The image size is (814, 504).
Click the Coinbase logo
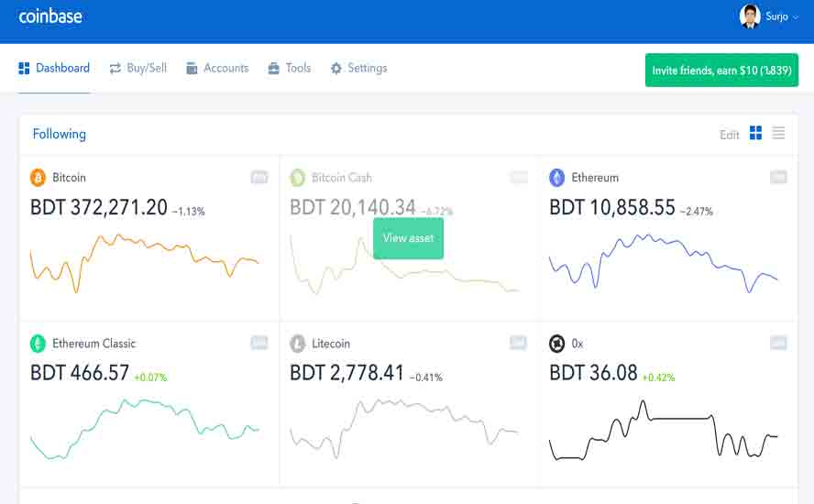(50, 16)
